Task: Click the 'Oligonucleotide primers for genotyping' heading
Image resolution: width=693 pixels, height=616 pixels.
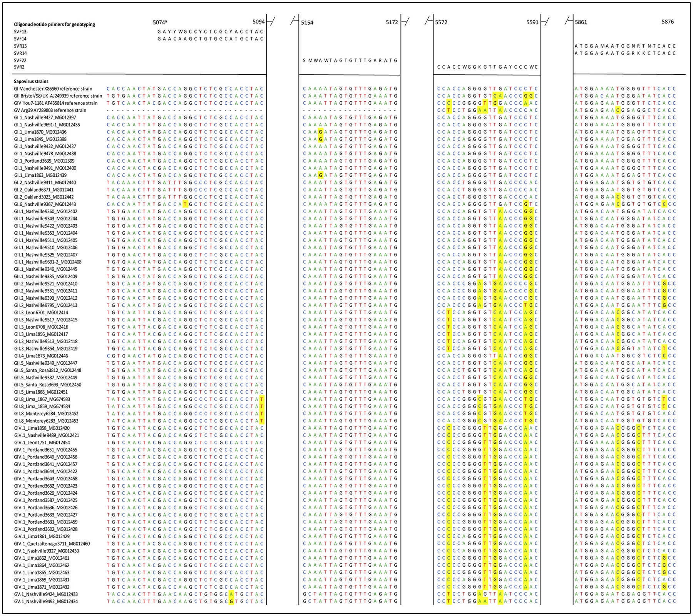Action: click(x=54, y=24)
